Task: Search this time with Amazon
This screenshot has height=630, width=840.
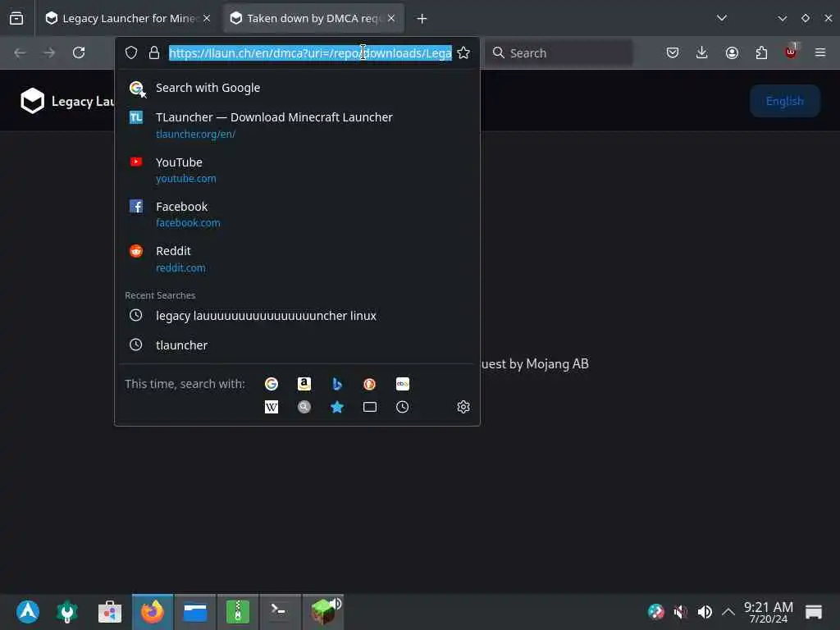Action: (304, 384)
